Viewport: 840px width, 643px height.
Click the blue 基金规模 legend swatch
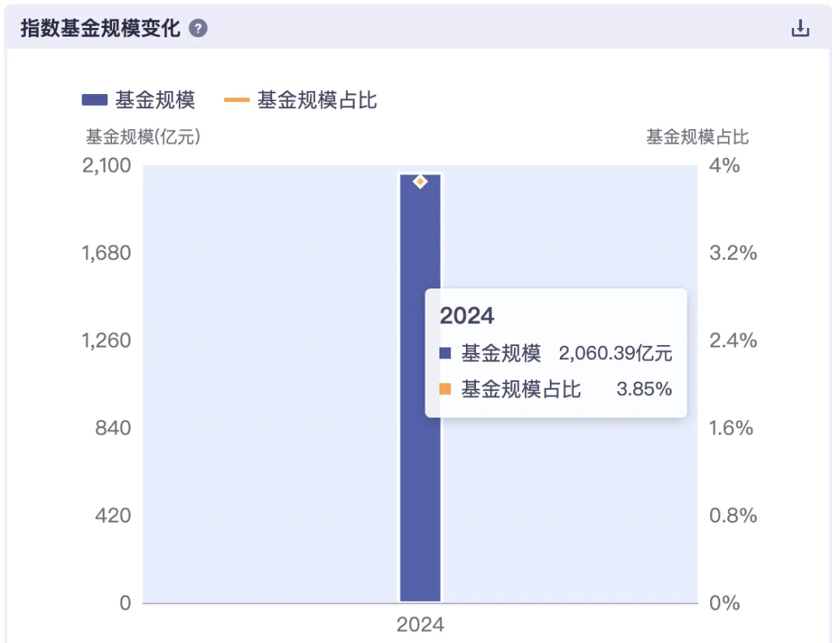pyautogui.click(x=94, y=100)
